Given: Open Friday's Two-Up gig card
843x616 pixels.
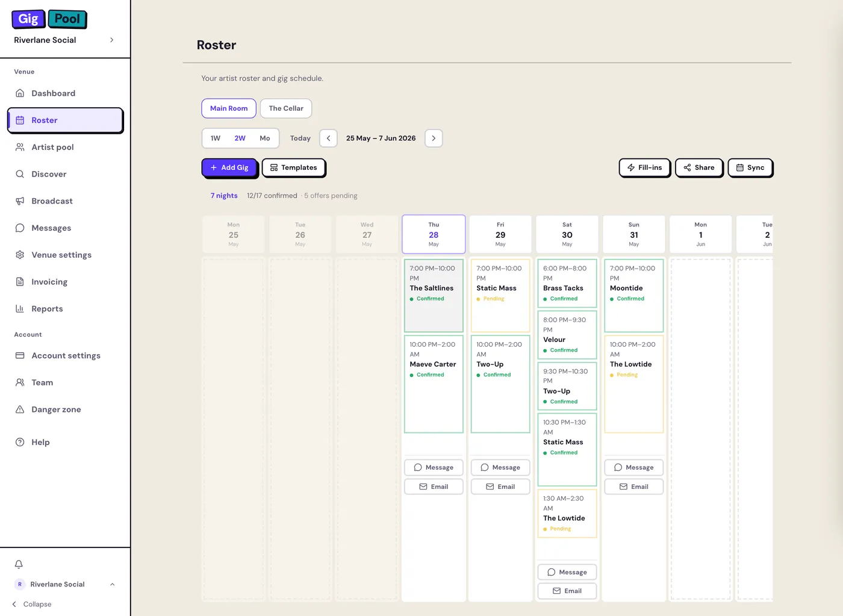Looking at the screenshot, I should 500,384.
